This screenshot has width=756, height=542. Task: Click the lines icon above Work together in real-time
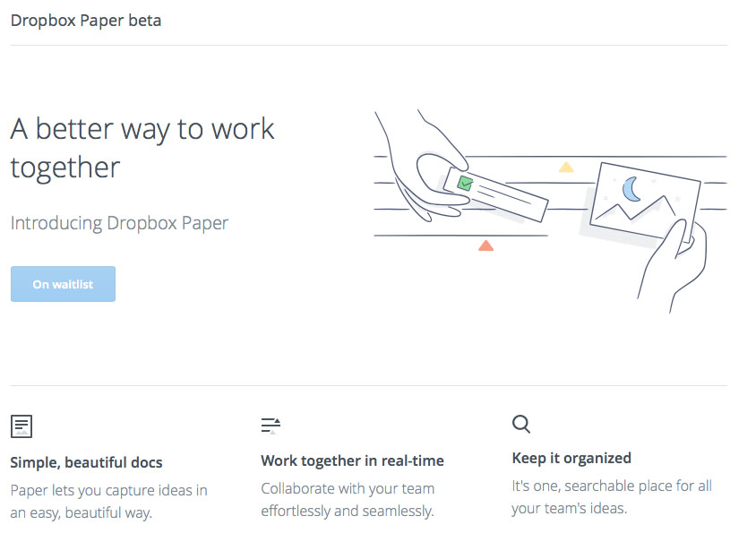[x=271, y=426]
